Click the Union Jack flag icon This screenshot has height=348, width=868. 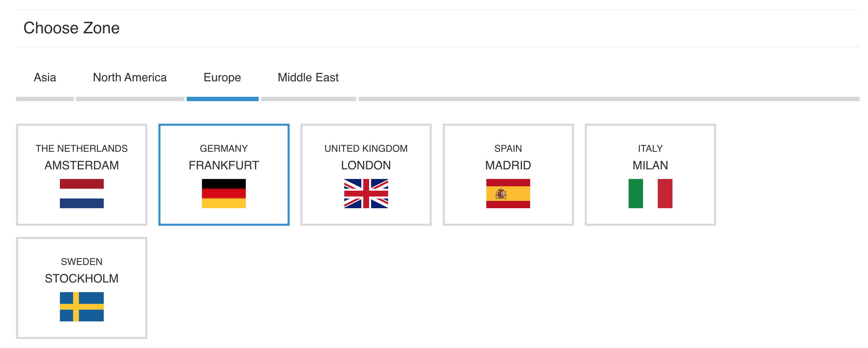366,194
